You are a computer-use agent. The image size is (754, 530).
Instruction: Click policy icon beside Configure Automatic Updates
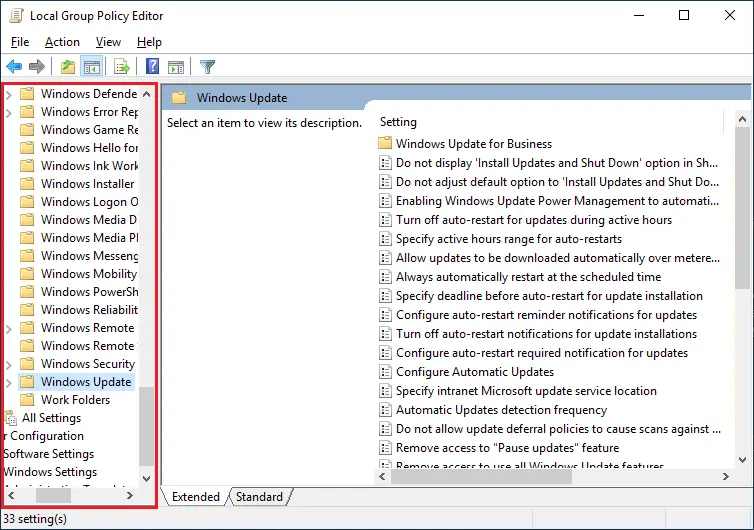coord(385,372)
